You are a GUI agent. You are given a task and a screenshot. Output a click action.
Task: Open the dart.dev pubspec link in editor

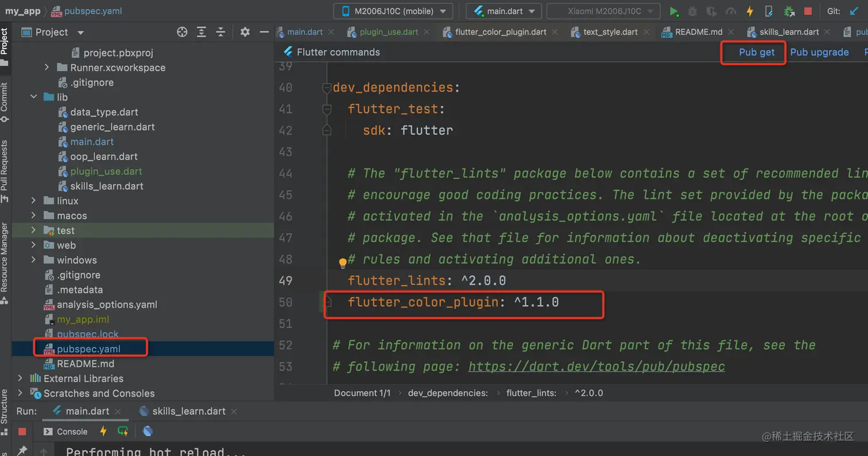pyautogui.click(x=596, y=367)
